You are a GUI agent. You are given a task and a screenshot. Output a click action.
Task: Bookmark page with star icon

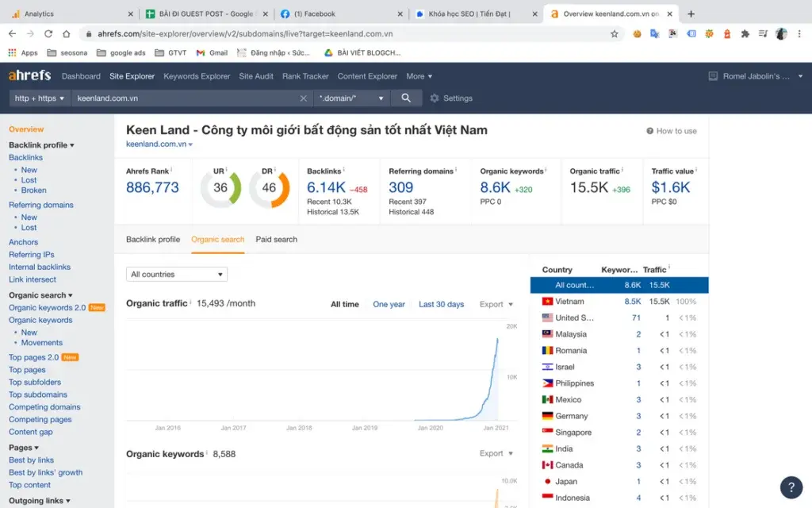pos(615,34)
